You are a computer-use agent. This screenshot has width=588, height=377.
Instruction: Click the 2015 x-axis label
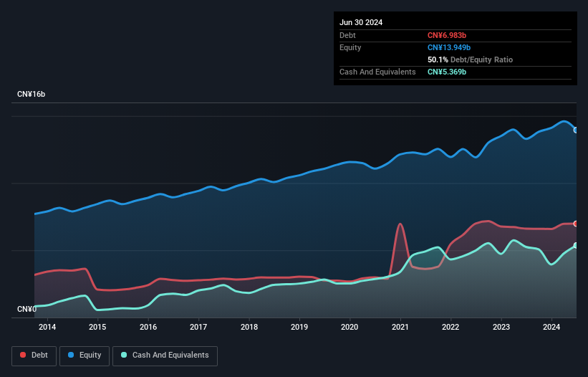point(97,327)
